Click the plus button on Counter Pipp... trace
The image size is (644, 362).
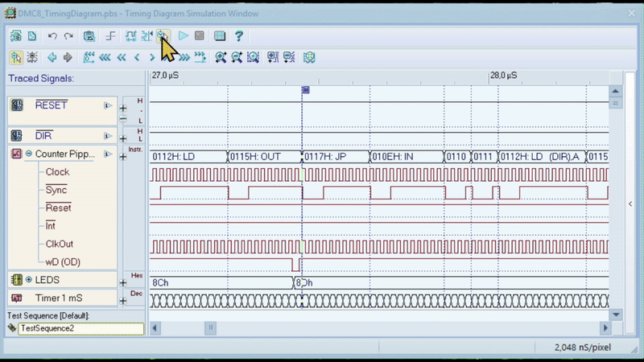(123, 157)
